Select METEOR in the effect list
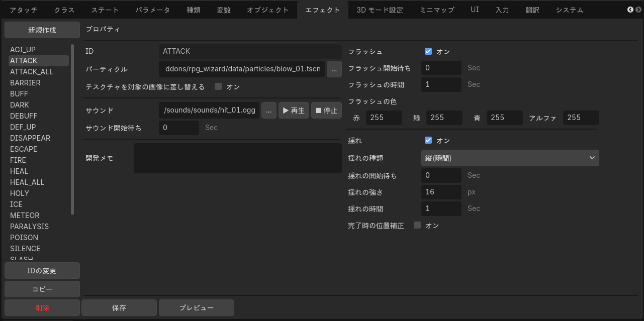The height and width of the screenshot is (321, 644). click(x=38, y=216)
